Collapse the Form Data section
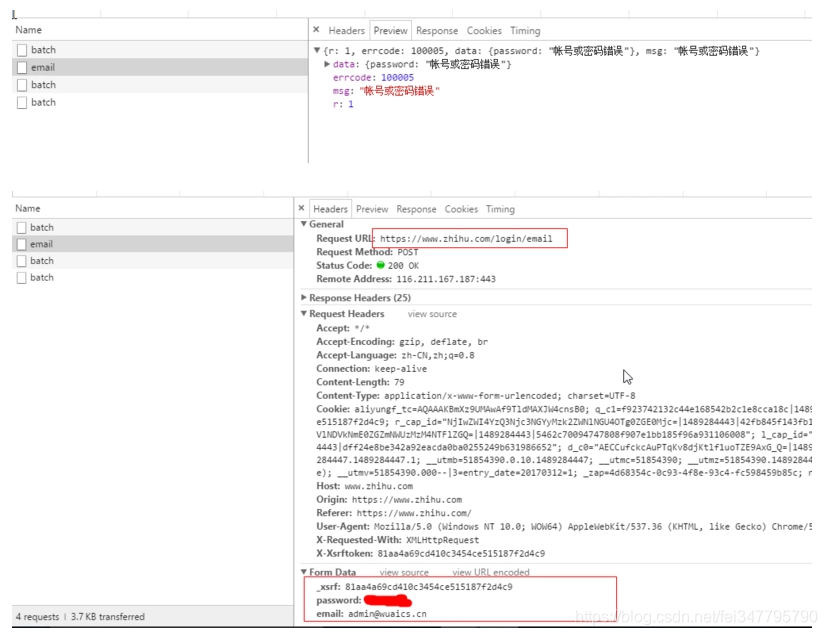 304,572
